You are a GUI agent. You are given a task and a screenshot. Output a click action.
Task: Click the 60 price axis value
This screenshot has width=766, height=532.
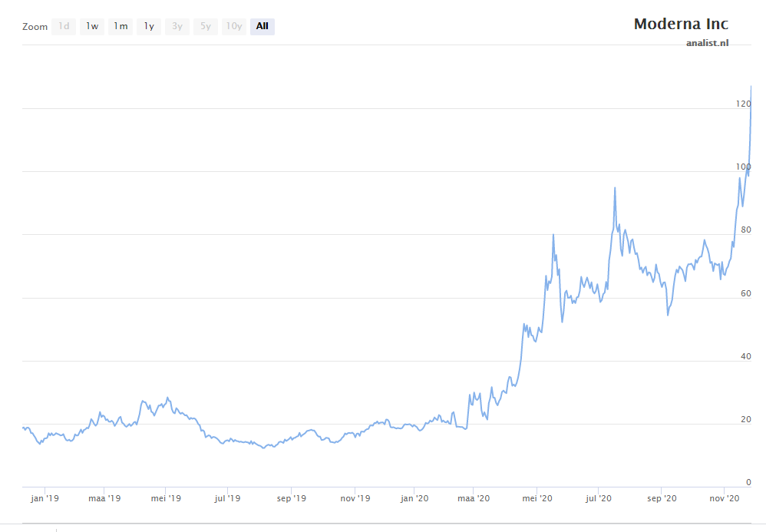pos(745,293)
